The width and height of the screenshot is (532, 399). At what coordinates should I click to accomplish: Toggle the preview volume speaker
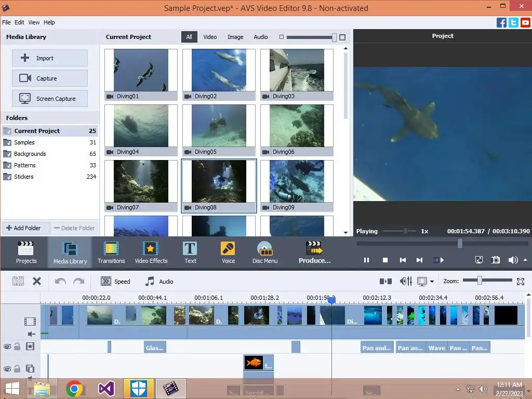click(513, 260)
